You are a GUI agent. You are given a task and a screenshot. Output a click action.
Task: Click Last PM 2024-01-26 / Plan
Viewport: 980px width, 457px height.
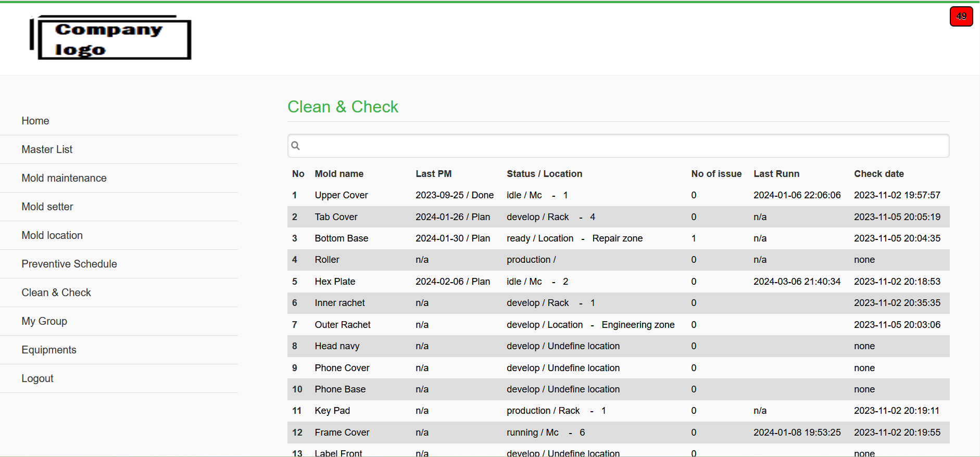coord(453,217)
